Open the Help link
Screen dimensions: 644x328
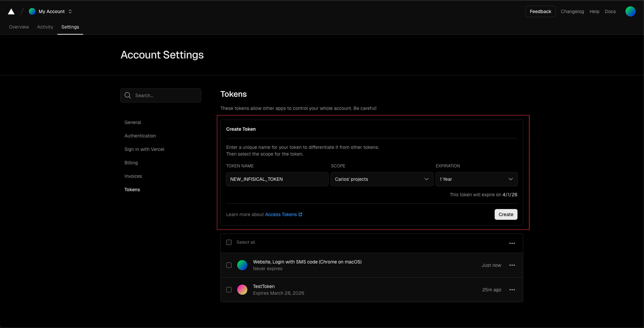[x=594, y=11]
